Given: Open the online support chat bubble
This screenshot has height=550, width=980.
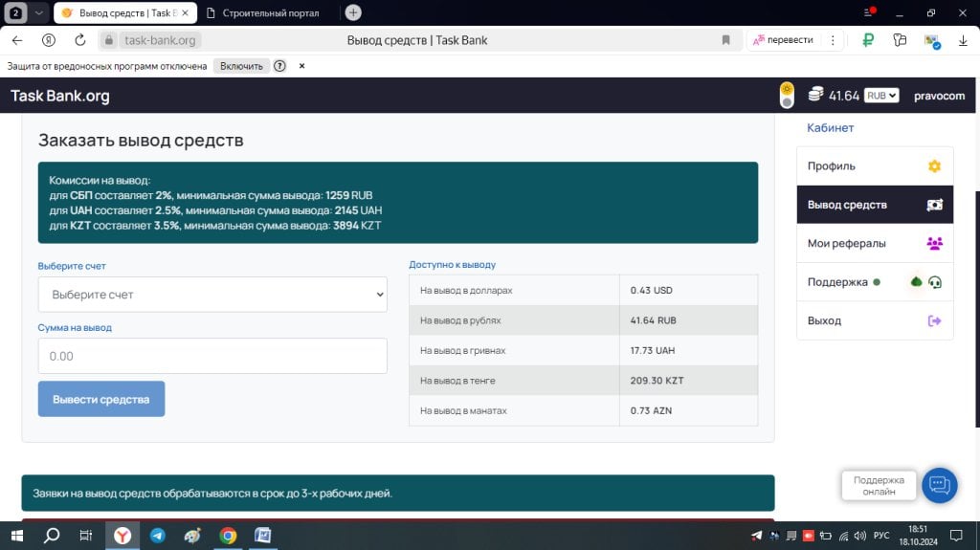Looking at the screenshot, I should 940,485.
